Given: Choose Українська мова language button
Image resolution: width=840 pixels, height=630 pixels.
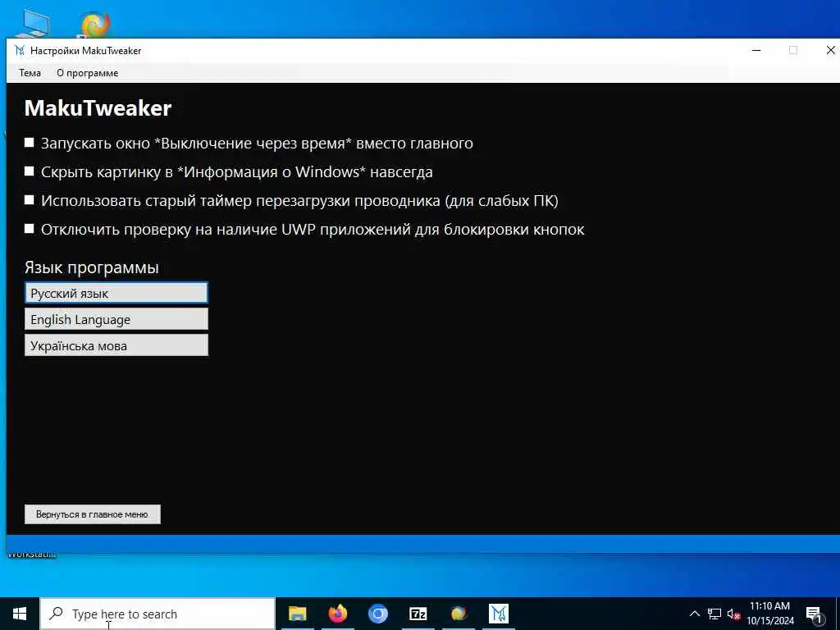Looking at the screenshot, I should tap(116, 345).
